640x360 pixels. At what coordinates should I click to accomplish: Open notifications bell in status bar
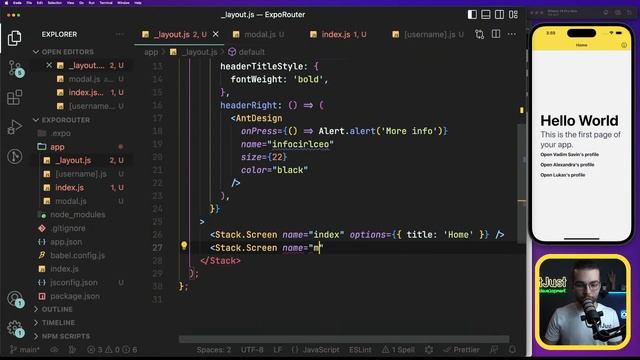pos(512,349)
